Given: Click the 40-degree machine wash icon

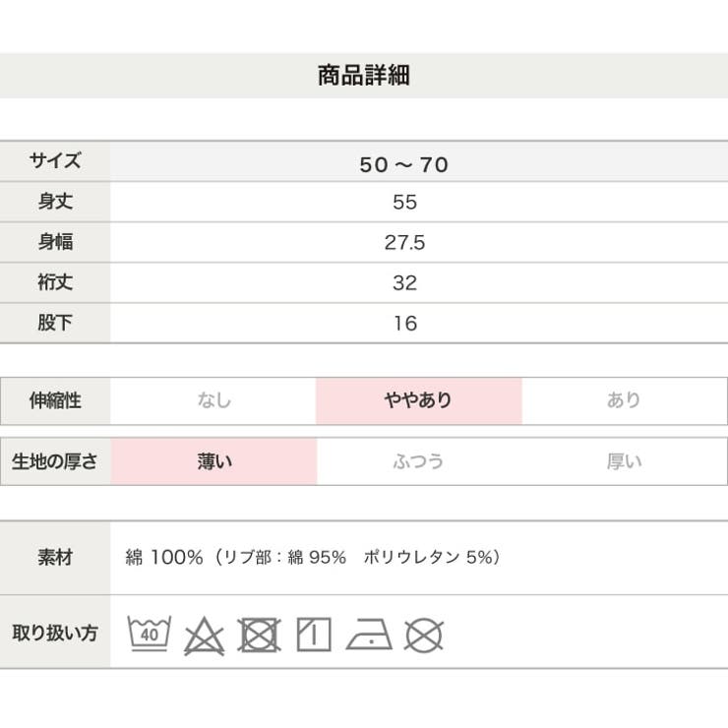Looking at the screenshot, I should pyautogui.click(x=150, y=633).
